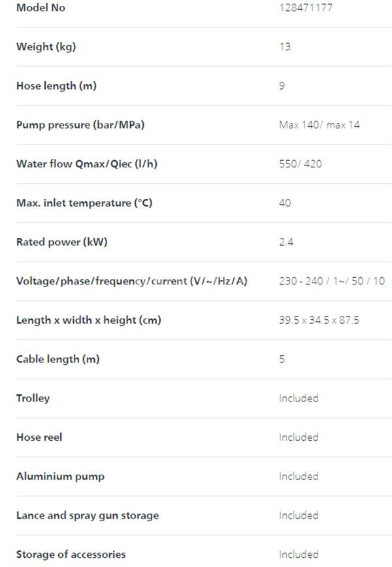The image size is (392, 567).
Task: Select Lance and spray gun storage label
Action: tap(88, 515)
